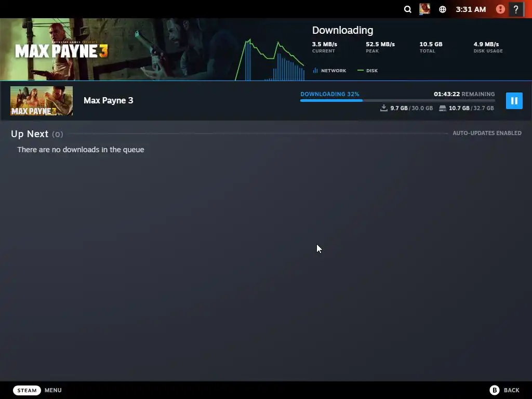
Task: Click the DOWNLOADING 32% label
Action: point(330,94)
